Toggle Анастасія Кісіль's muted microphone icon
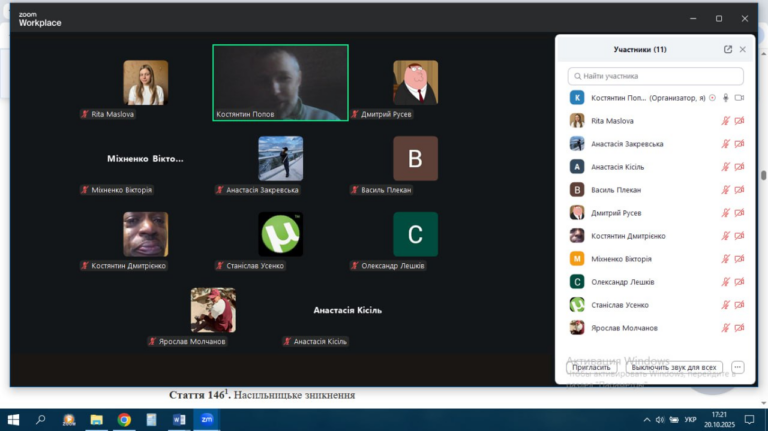 click(x=726, y=167)
